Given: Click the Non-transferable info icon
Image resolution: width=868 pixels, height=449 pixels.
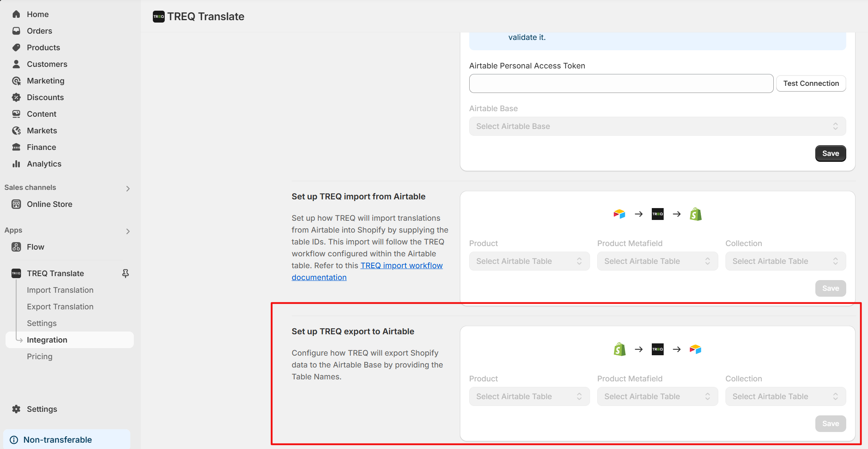Looking at the screenshot, I should (14, 440).
